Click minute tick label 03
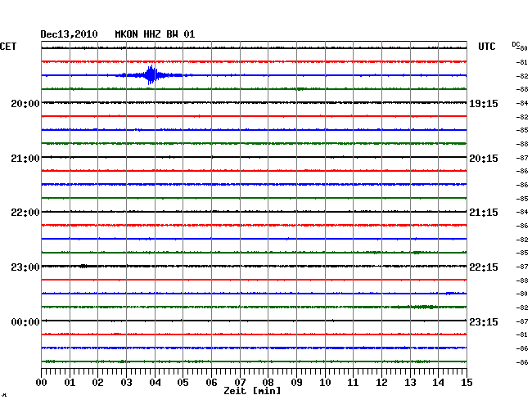 point(126,383)
